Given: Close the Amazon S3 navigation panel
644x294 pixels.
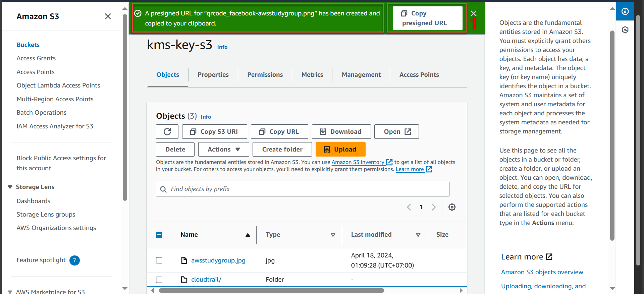Looking at the screenshot, I should pos(108,16).
